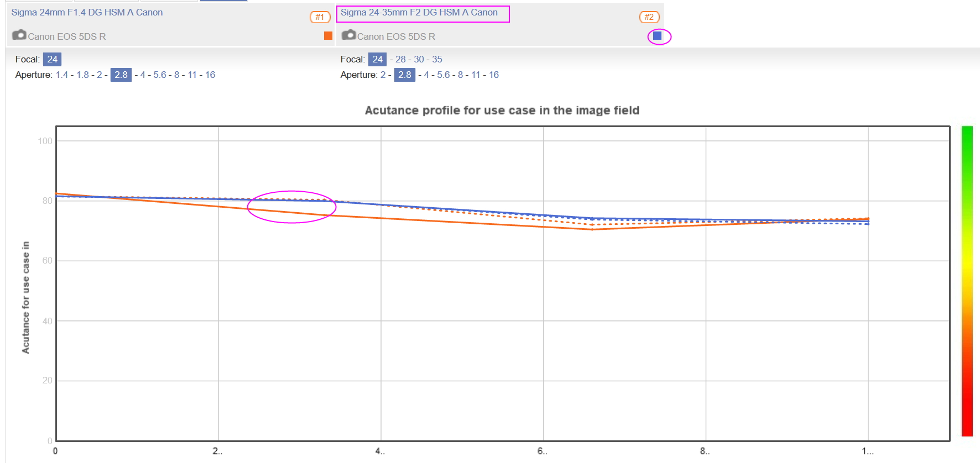Image resolution: width=980 pixels, height=463 pixels.
Task: Switch second lens focal length to 35
Action: pyautogui.click(x=437, y=59)
